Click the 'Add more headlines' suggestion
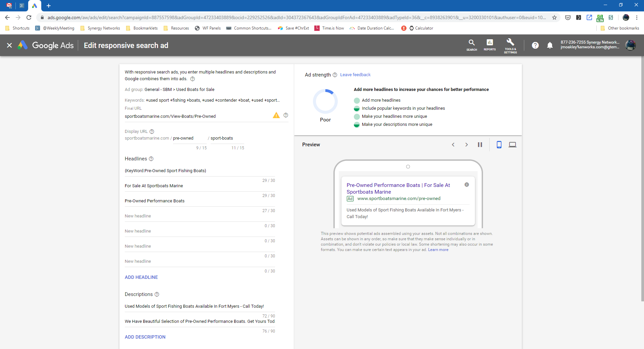Screen dimensions: 644x349 tap(381, 100)
